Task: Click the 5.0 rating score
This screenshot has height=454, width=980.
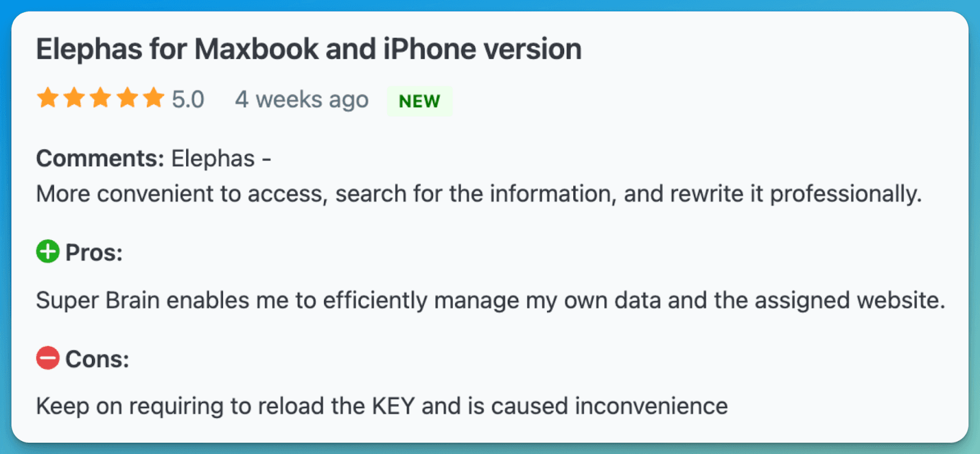Action: pyautogui.click(x=188, y=99)
